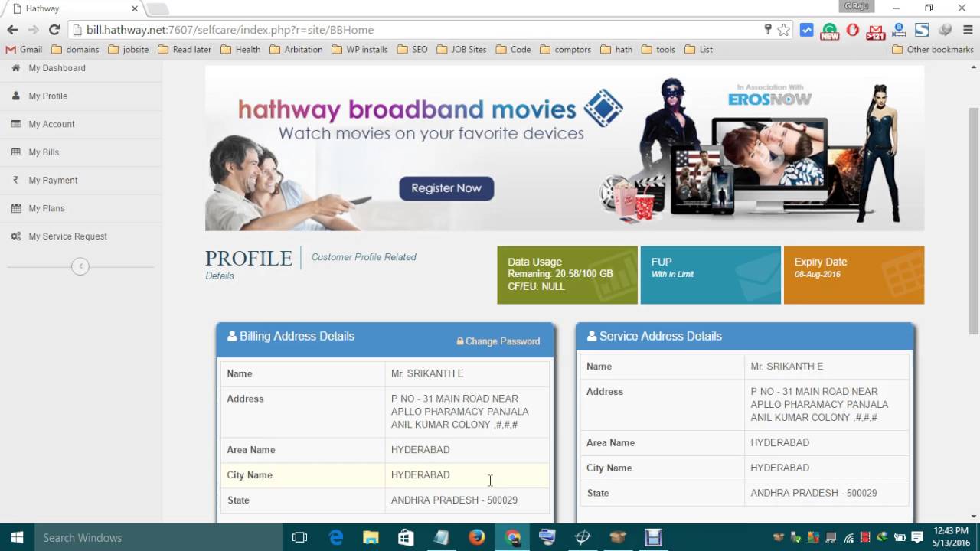Open the Windows Store taskbar icon
The height and width of the screenshot is (551, 980).
[x=406, y=537]
